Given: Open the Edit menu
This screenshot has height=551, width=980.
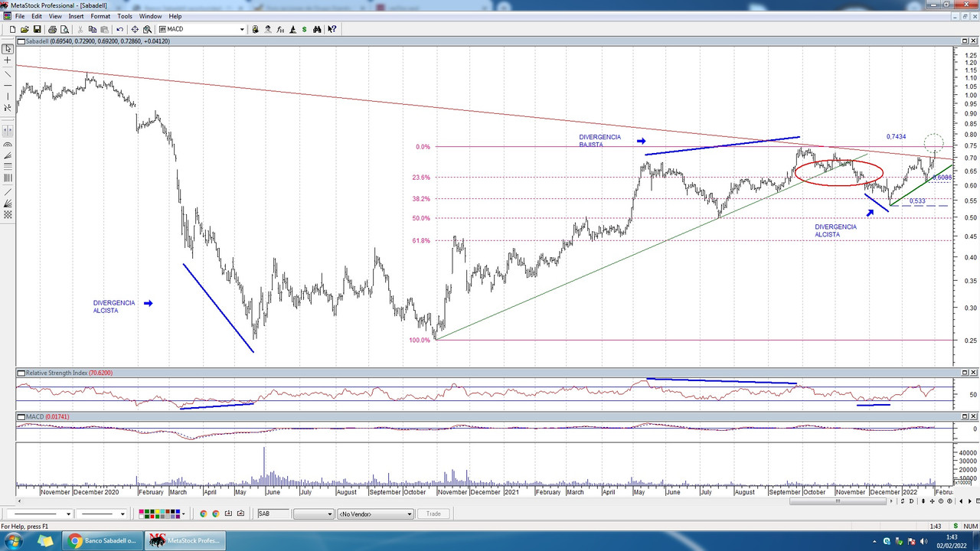Looking at the screenshot, I should [37, 16].
